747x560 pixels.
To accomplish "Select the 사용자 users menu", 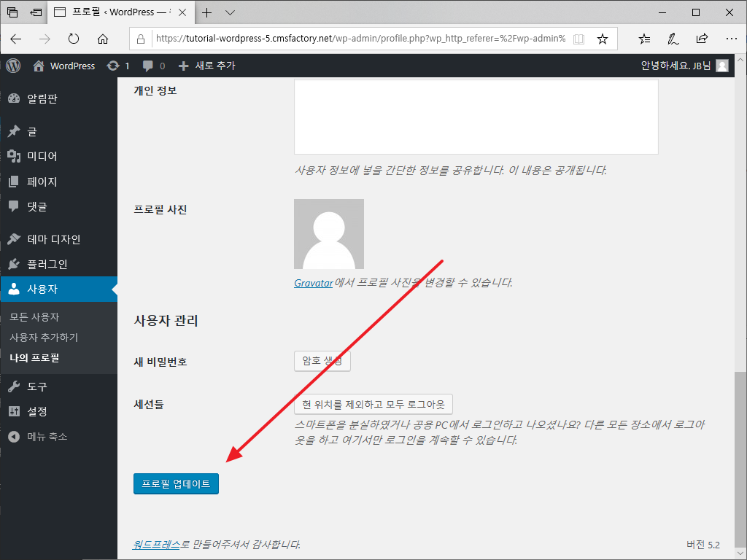I will pyautogui.click(x=58, y=289).
